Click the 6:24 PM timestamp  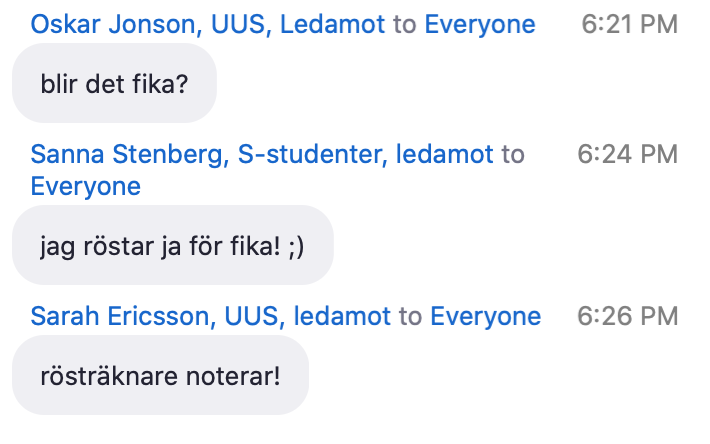tap(627, 154)
